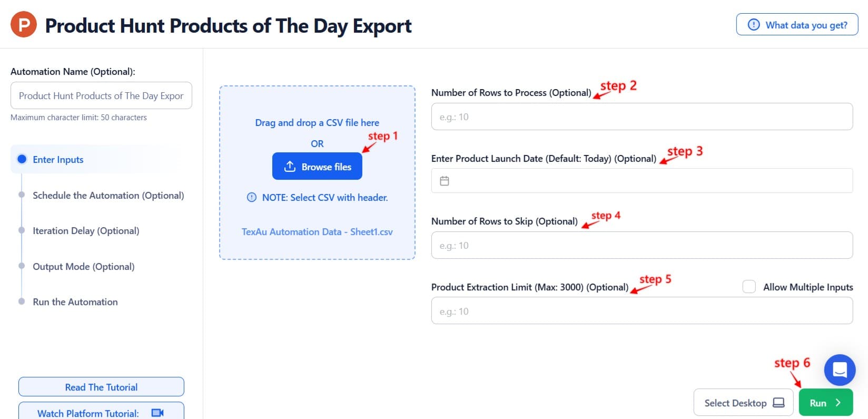Open the Iteration Delay step
The width and height of the screenshot is (868, 419).
(x=86, y=231)
